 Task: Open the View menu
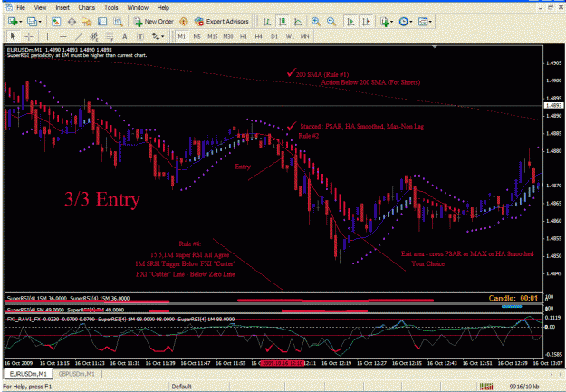(x=40, y=7)
